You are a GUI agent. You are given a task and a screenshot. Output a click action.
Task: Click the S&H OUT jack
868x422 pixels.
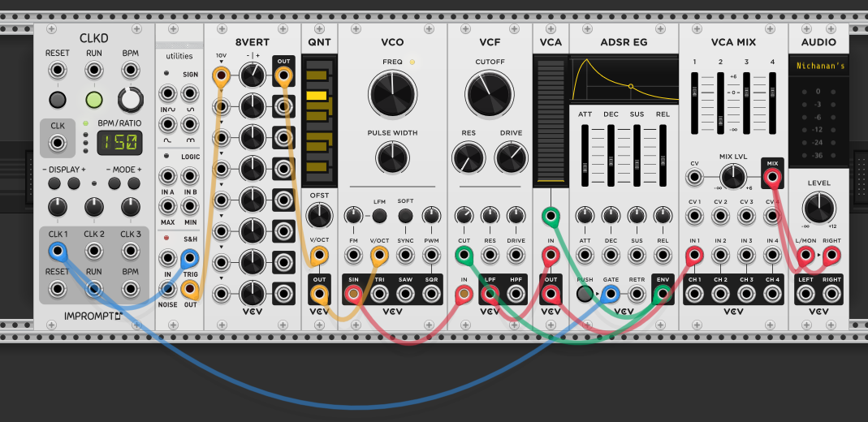tap(189, 288)
